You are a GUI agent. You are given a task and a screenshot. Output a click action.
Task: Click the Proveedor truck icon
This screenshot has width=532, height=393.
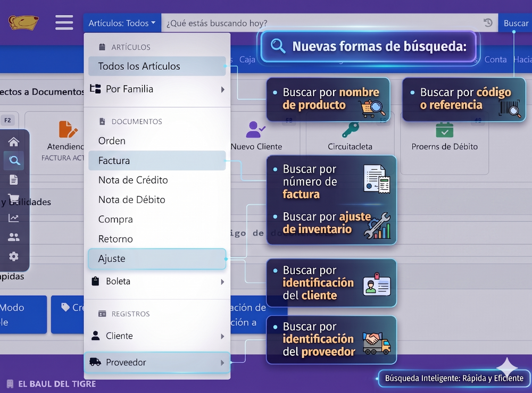(x=95, y=362)
